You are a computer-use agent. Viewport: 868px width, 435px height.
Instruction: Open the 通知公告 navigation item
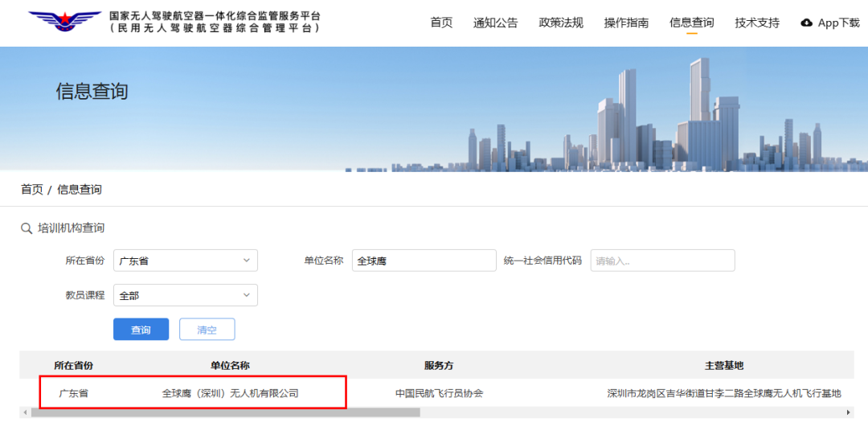[495, 23]
